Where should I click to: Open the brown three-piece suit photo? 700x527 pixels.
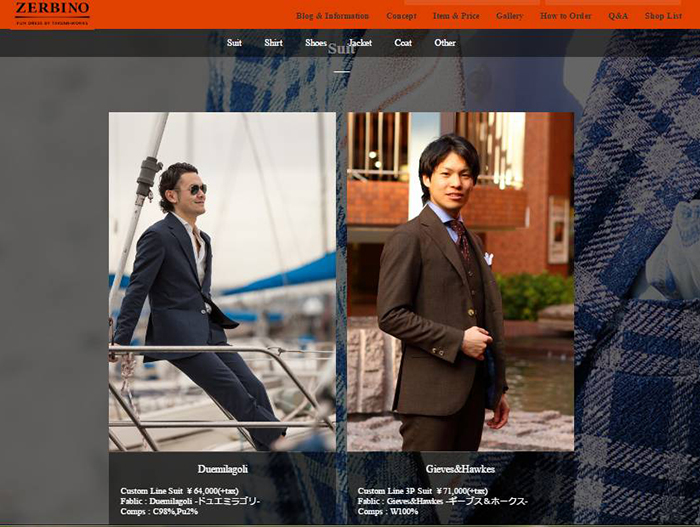pyautogui.click(x=460, y=281)
